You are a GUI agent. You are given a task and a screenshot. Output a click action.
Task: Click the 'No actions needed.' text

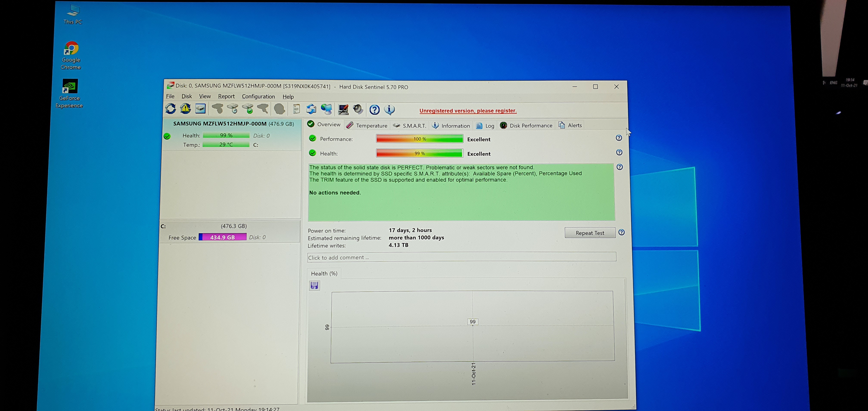point(335,193)
